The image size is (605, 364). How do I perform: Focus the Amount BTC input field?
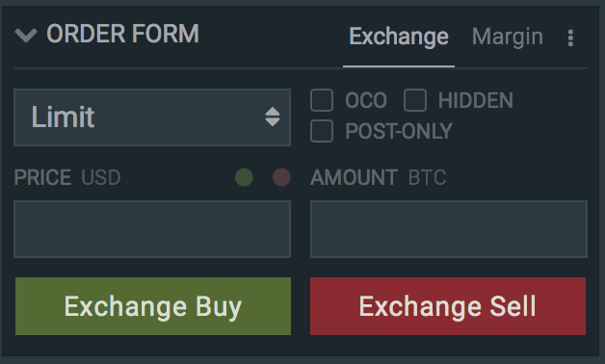(x=449, y=229)
